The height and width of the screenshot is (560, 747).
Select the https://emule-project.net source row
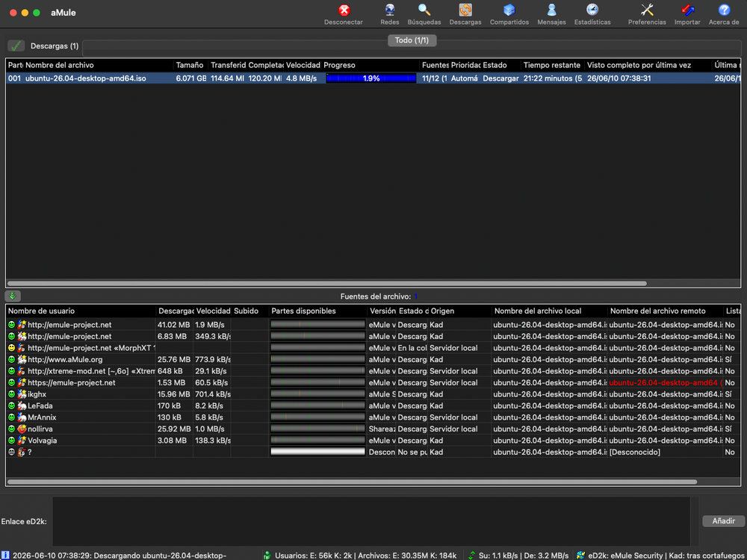[373, 382]
